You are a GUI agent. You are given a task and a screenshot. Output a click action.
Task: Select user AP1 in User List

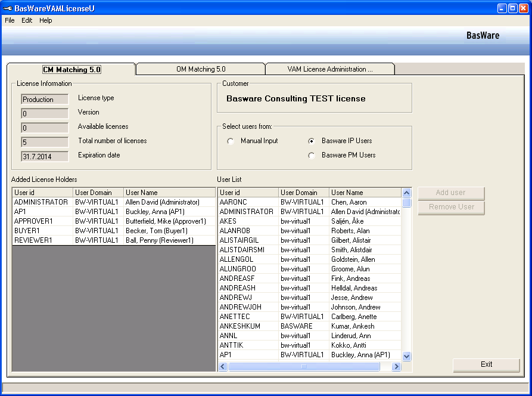click(x=309, y=355)
